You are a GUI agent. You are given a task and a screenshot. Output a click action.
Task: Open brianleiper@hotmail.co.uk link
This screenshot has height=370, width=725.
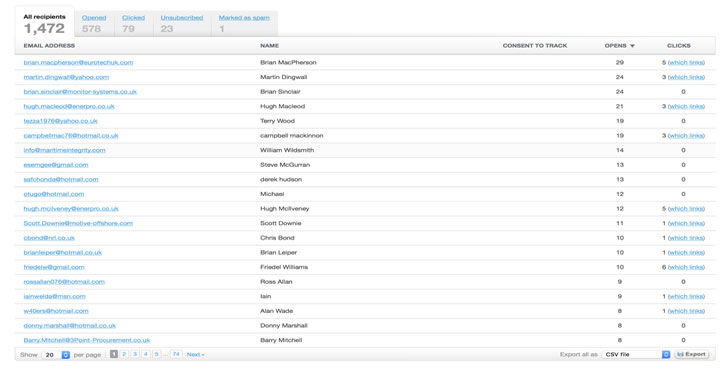click(62, 253)
